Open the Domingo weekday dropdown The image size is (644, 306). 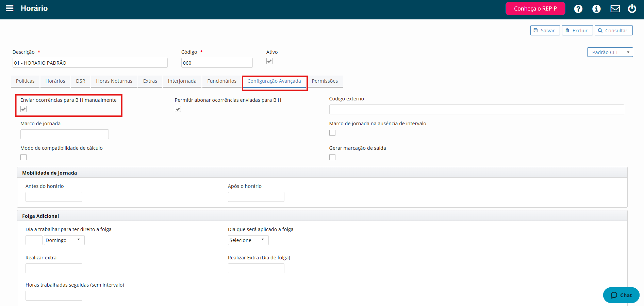[x=64, y=240]
